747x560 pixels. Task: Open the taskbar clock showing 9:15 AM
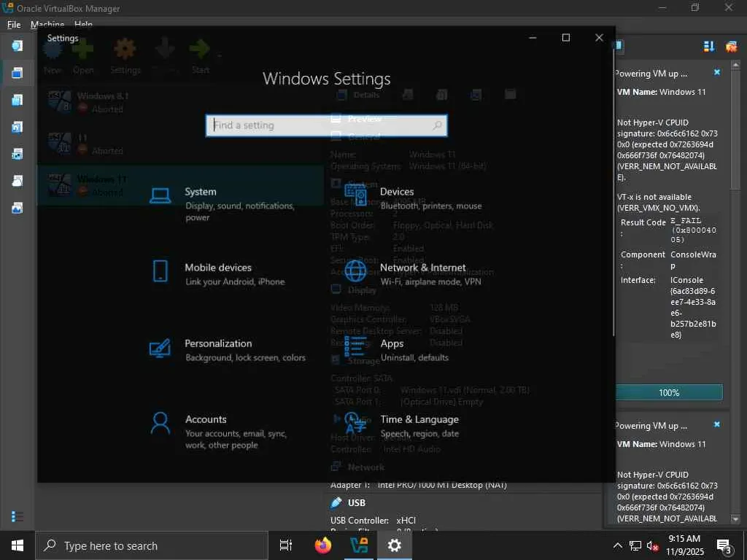(684, 545)
